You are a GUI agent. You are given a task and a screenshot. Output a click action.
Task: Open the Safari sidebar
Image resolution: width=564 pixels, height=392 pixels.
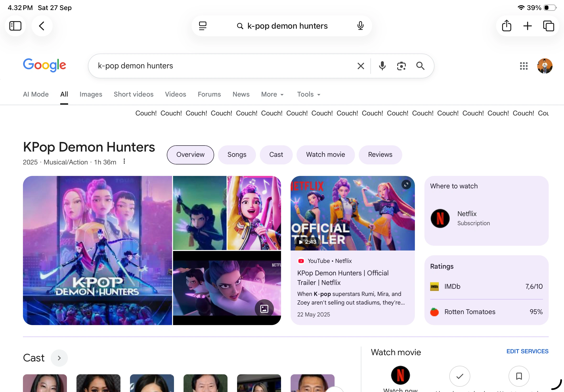point(15,26)
